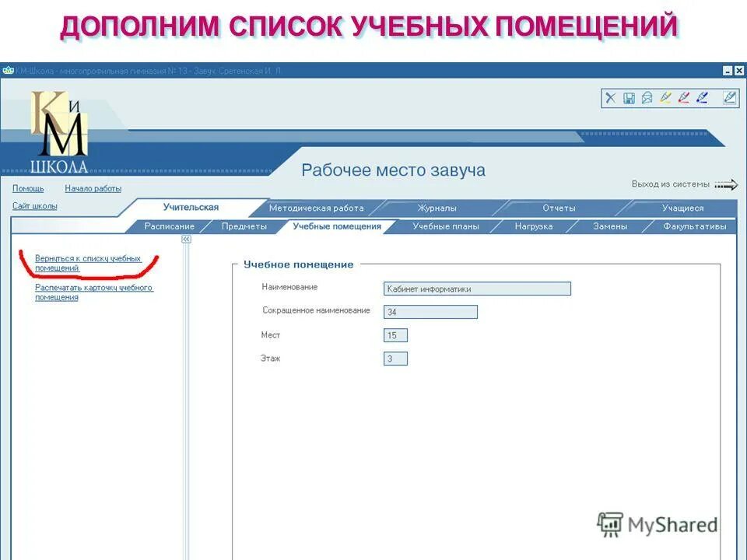Viewport: 747px width, 560px height.
Task: Click the title bar КМ-Школа icon
Action: [x=7, y=68]
